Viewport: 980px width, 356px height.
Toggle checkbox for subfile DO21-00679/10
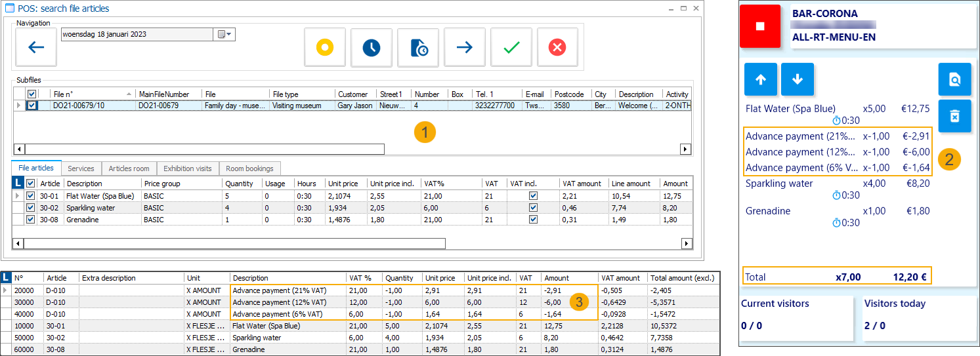point(33,106)
